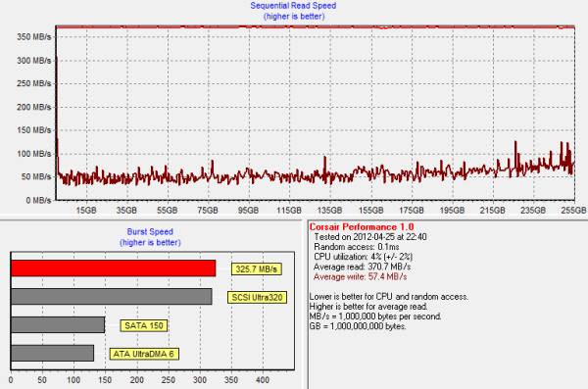Click the 215GB x-axis label
The image size is (588, 389).
pos(492,211)
